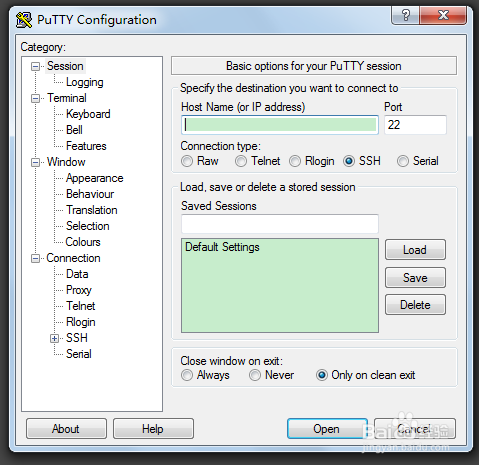Collapse the Connection tree node

point(35,258)
